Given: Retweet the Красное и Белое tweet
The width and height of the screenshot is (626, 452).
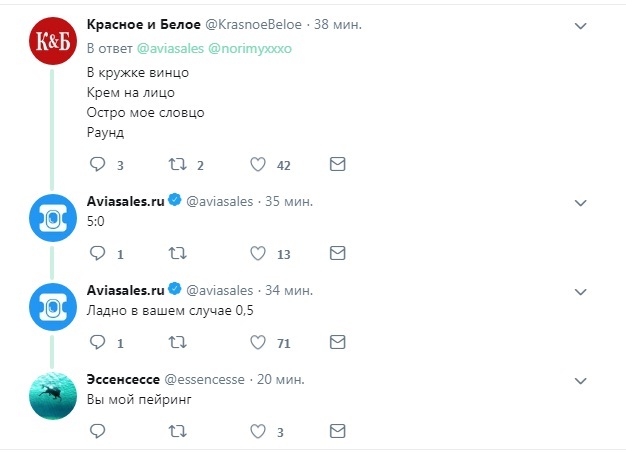Looking at the screenshot, I should coord(178,164).
